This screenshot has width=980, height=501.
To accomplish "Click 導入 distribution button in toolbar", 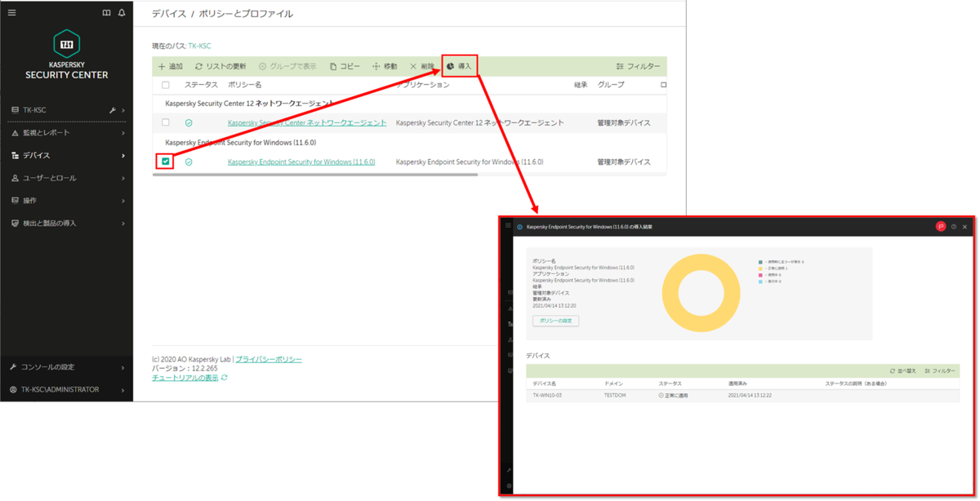I will pos(459,66).
